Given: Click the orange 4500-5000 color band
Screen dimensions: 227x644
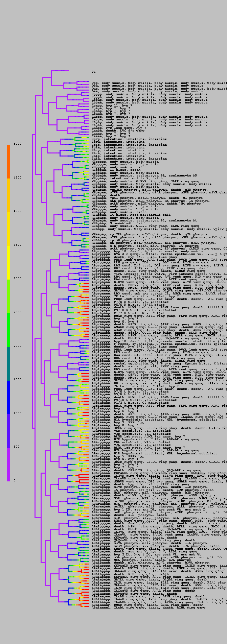Looking at the screenshot, I should pos(9,161).
